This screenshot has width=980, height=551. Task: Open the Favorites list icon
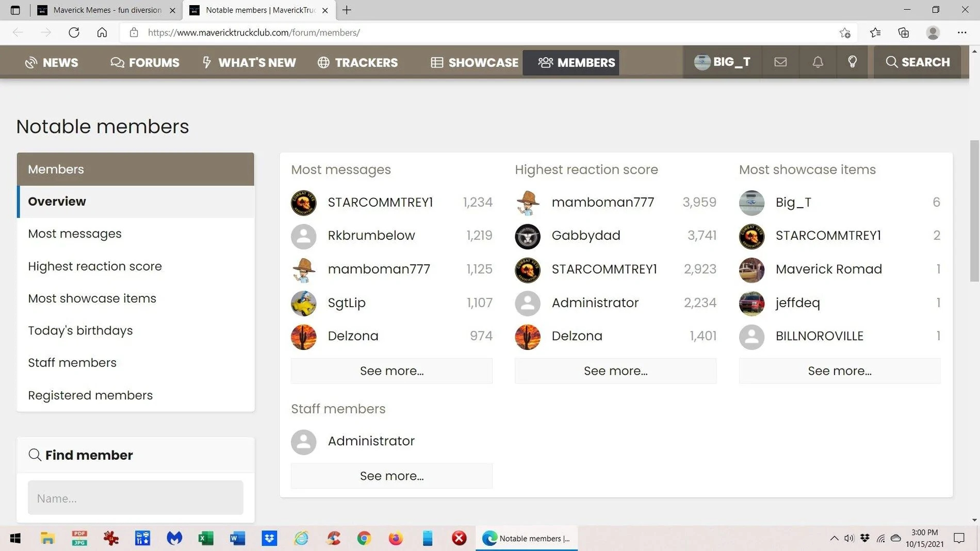(875, 32)
